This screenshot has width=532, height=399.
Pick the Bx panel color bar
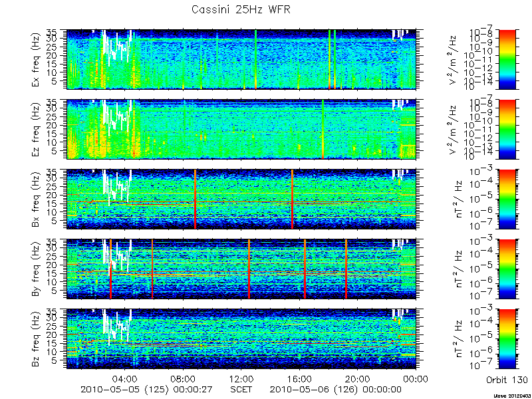pyautogui.click(x=507, y=199)
